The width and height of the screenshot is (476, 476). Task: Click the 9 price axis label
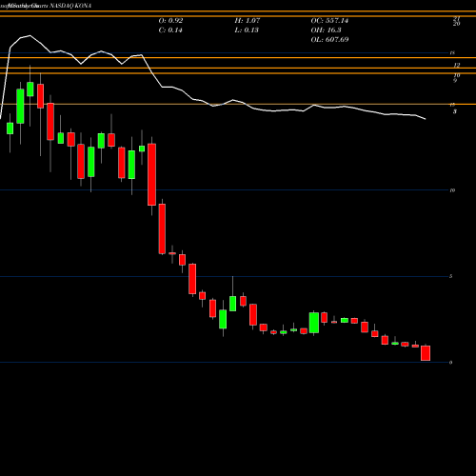point(455,81)
